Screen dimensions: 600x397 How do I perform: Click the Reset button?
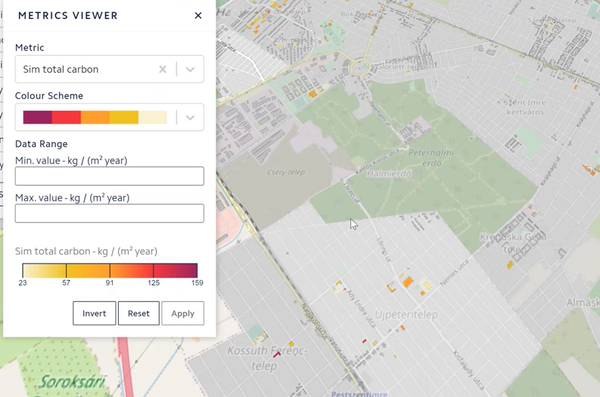click(x=139, y=313)
